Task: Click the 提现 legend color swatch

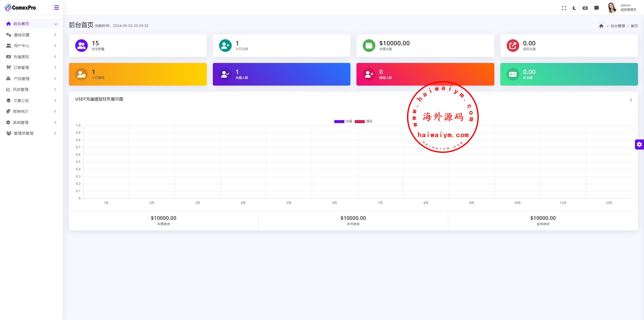Action: pos(359,122)
